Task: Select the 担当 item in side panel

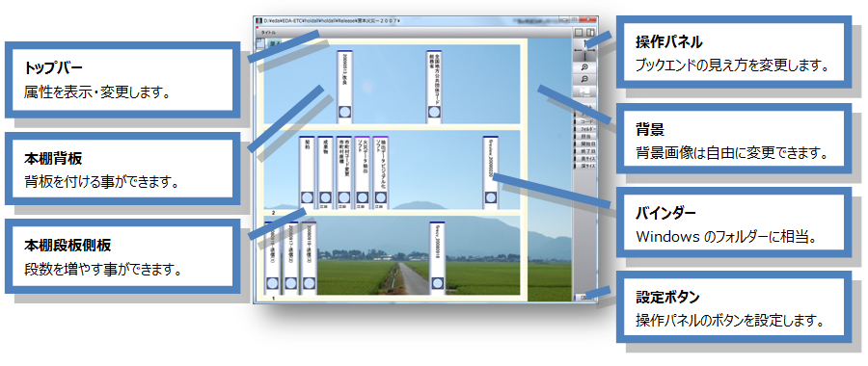Action: 585,136
